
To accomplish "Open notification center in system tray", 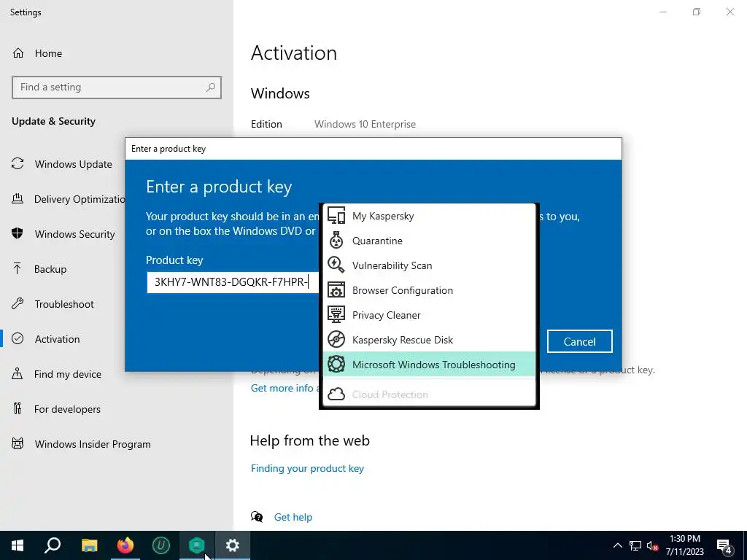I will click(724, 546).
